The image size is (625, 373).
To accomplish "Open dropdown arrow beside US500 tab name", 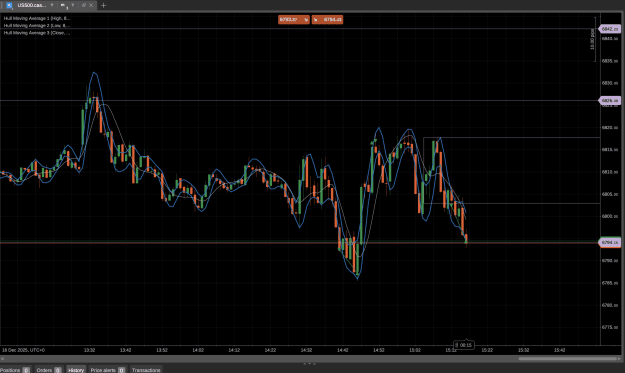I will [x=52, y=5].
